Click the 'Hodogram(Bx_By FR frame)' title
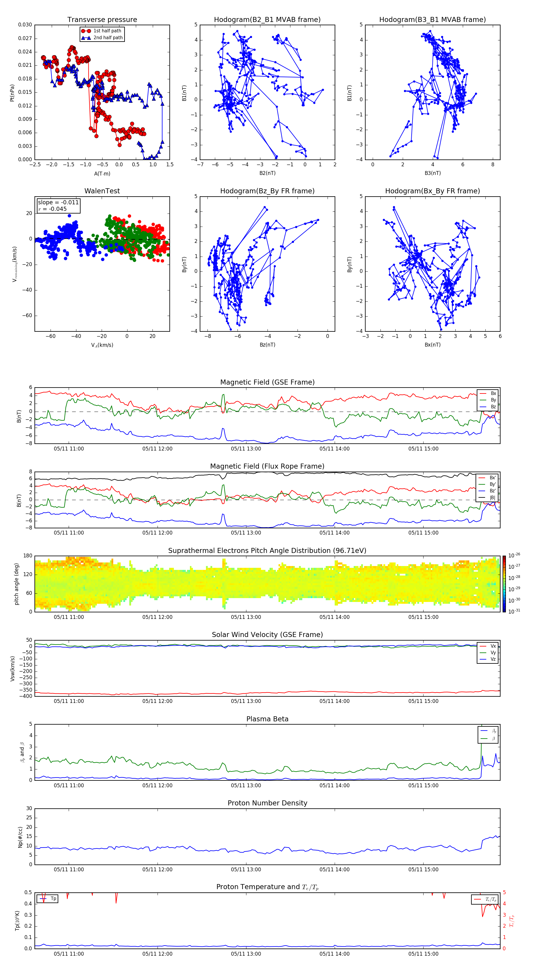Image resolution: width=535 pixels, height=980 pixels. point(432,191)
